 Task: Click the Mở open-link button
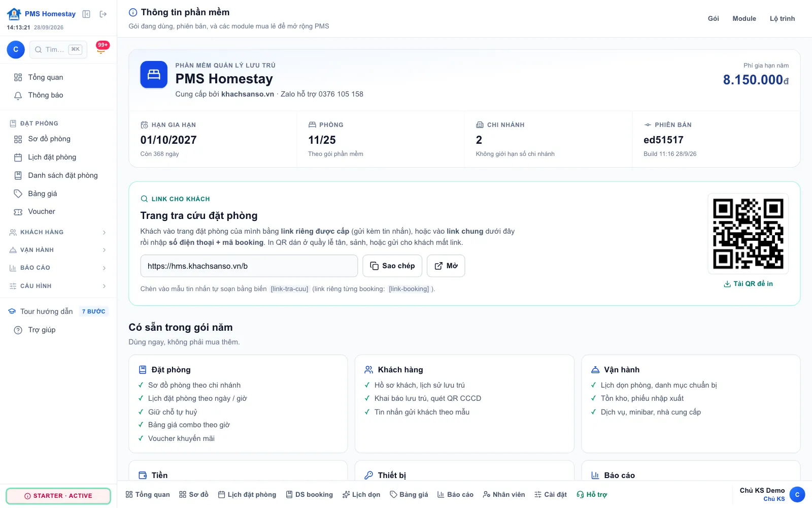(x=446, y=266)
